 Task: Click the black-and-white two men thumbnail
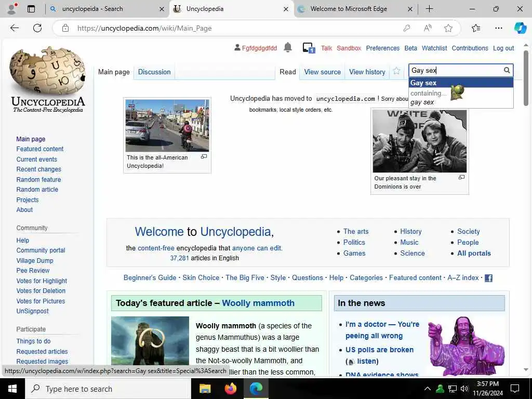point(420,141)
